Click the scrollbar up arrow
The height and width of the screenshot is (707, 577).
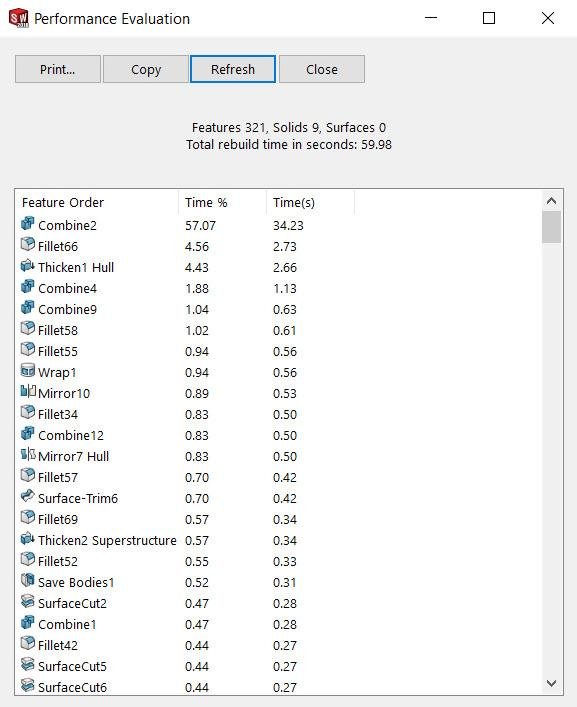click(x=551, y=201)
